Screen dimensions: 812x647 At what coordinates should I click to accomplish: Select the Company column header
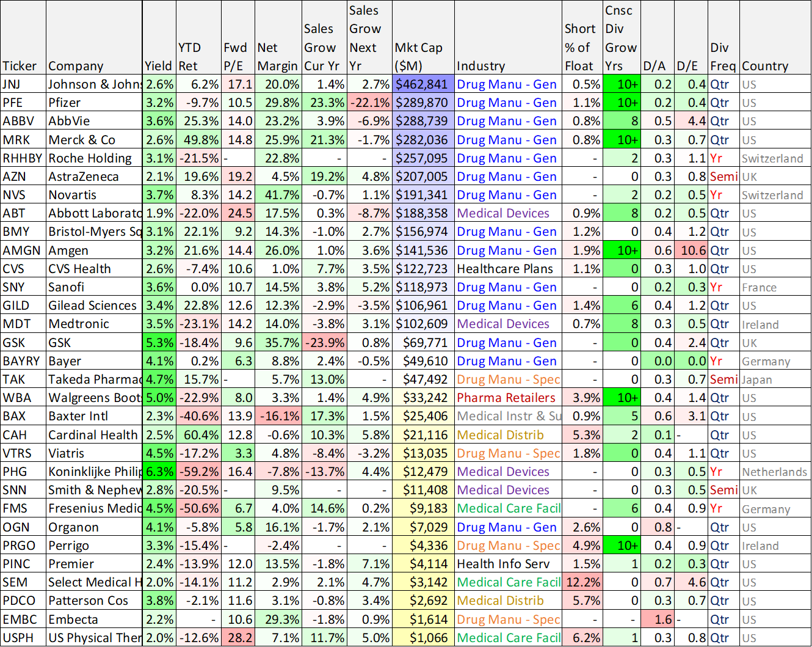[x=94, y=38]
